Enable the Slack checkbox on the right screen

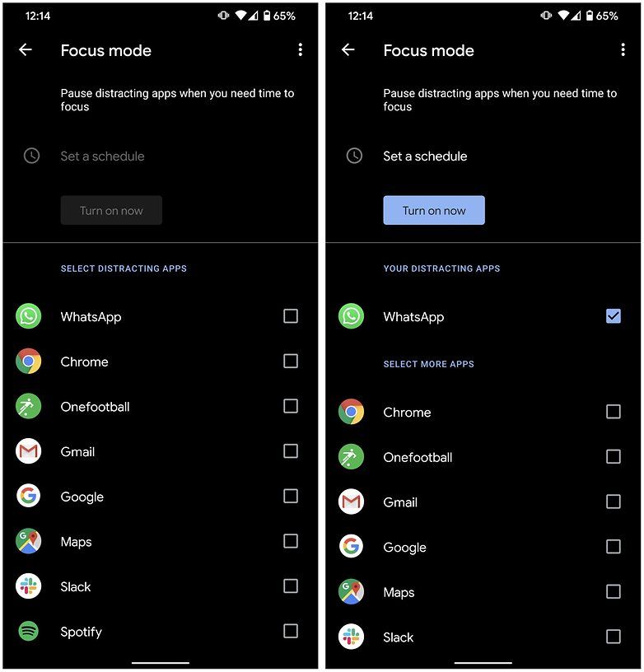(614, 637)
